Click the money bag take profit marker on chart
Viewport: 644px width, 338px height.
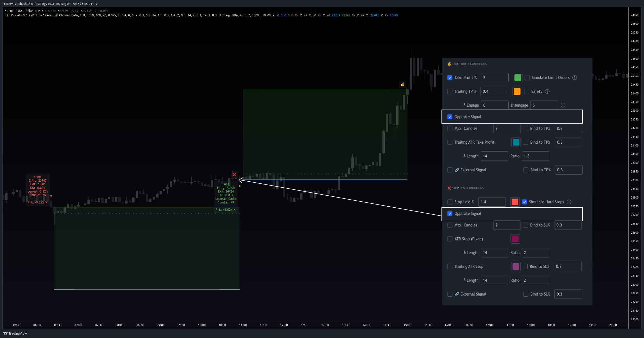[x=402, y=84]
